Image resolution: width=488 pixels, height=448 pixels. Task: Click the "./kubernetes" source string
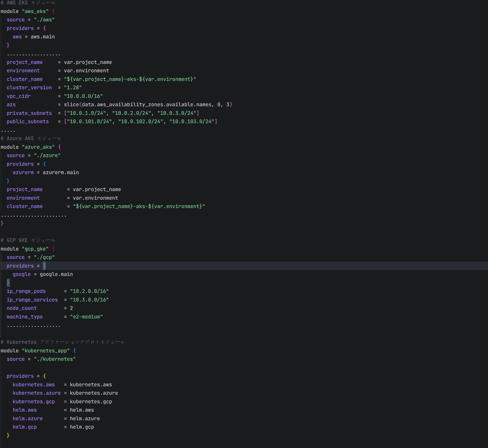pos(54,359)
